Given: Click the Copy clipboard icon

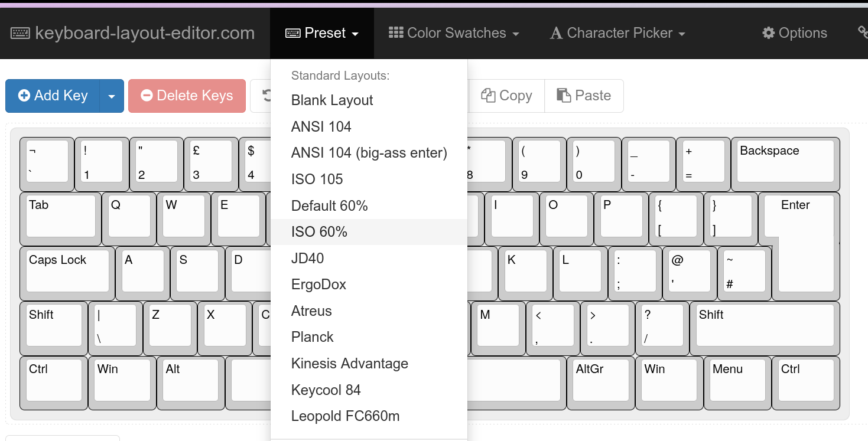Looking at the screenshot, I should coord(488,96).
